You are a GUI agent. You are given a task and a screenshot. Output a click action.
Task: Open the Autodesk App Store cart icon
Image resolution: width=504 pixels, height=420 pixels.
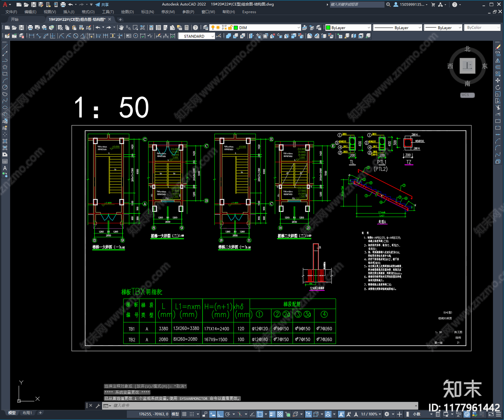433,4
